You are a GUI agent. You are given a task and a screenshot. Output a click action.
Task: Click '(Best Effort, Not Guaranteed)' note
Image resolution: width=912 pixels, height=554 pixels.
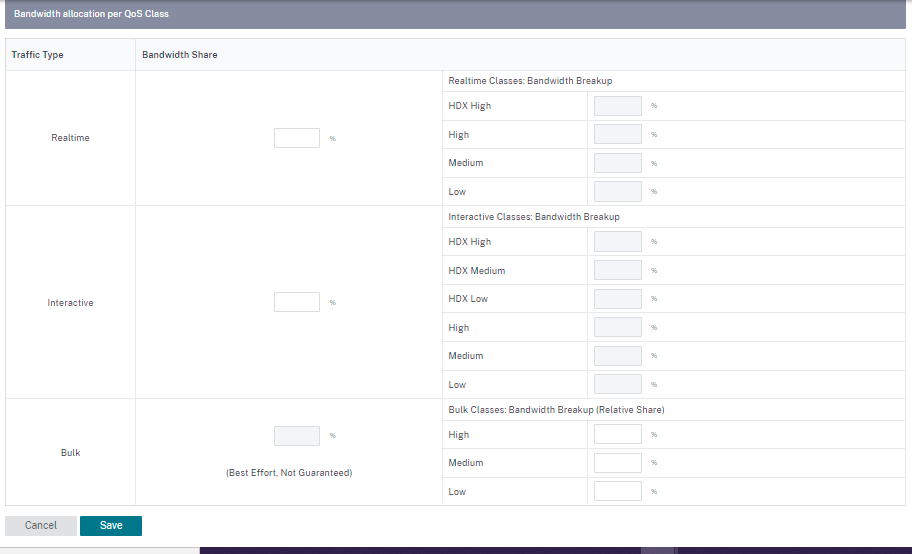pos(289,473)
